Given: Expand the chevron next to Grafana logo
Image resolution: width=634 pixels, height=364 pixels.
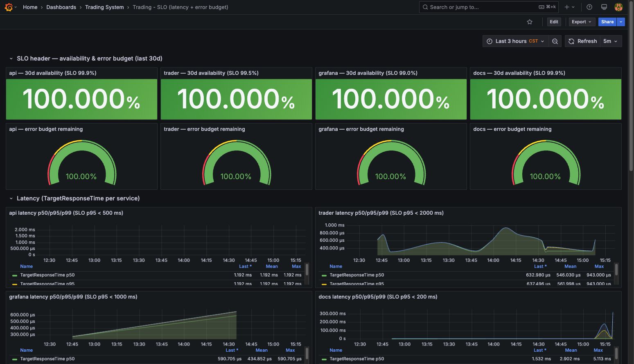Looking at the screenshot, I should point(16,7).
